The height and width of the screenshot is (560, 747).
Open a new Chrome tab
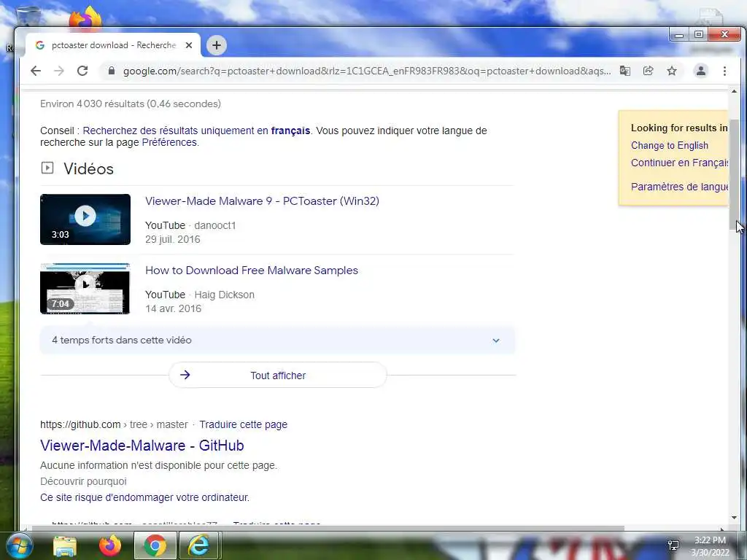(216, 45)
